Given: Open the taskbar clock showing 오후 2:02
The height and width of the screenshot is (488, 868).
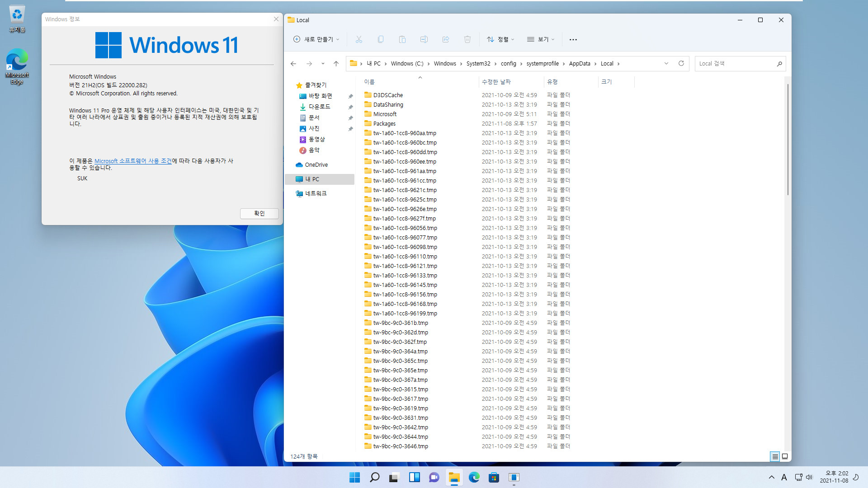Looking at the screenshot, I should (x=834, y=477).
